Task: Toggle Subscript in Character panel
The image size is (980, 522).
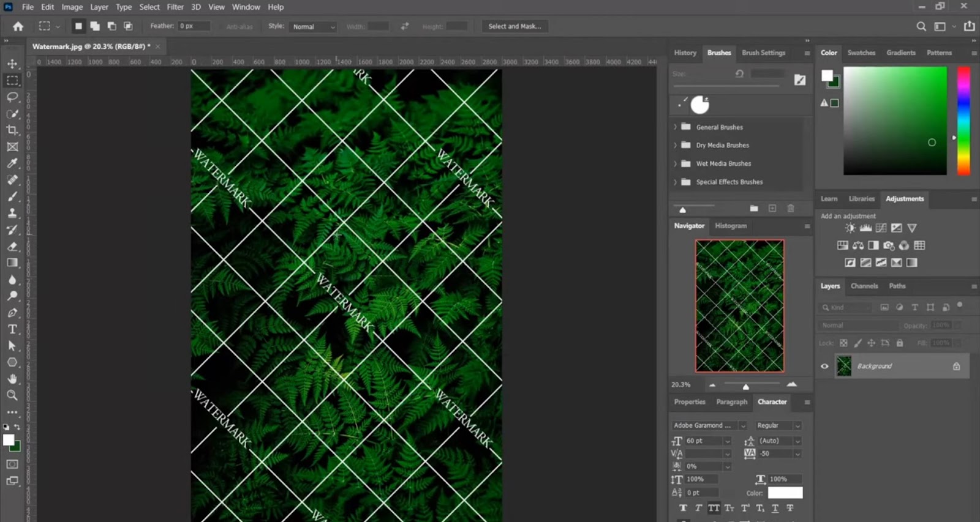Action: [x=760, y=508]
